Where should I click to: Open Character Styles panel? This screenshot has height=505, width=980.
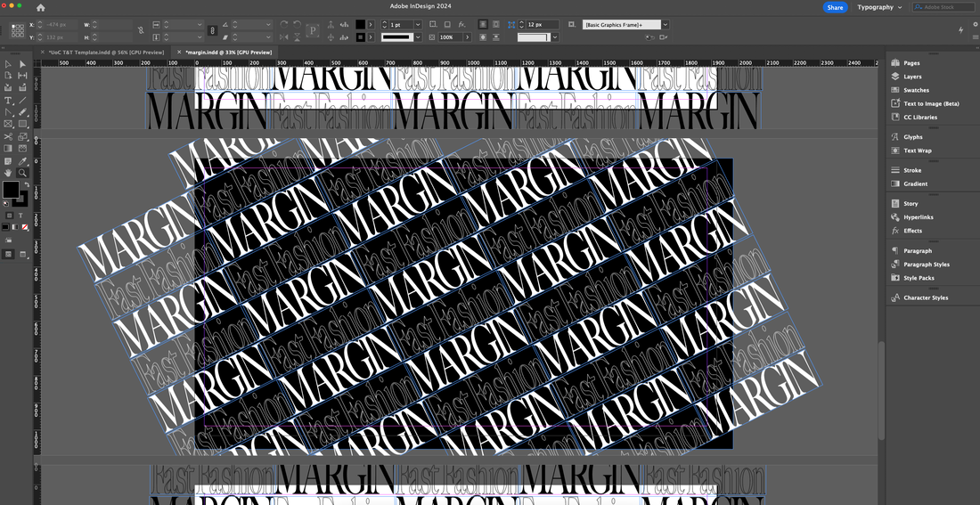[x=925, y=297]
